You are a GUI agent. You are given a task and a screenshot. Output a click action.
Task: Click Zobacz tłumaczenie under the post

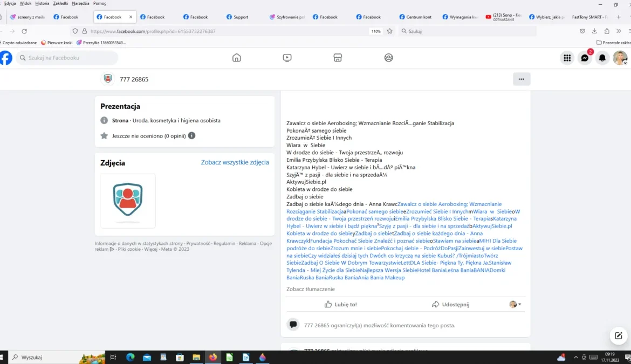[310, 289]
